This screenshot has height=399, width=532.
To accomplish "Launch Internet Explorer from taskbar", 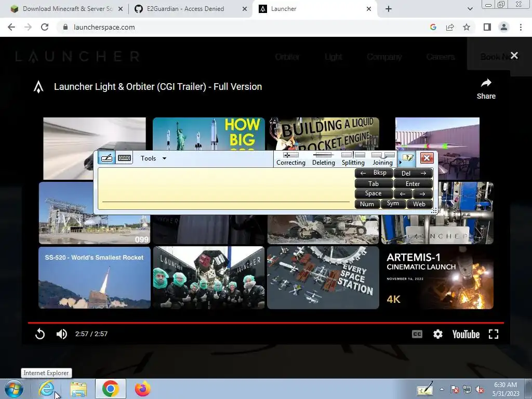I will point(47,389).
